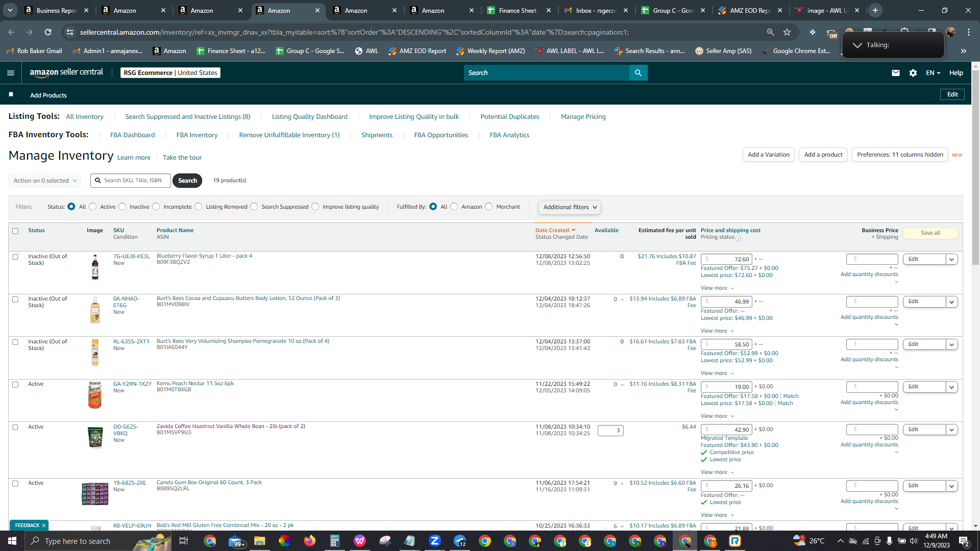Open the Seller Central hamburger menu
Screen dimensions: 980x551
[x=11, y=73]
